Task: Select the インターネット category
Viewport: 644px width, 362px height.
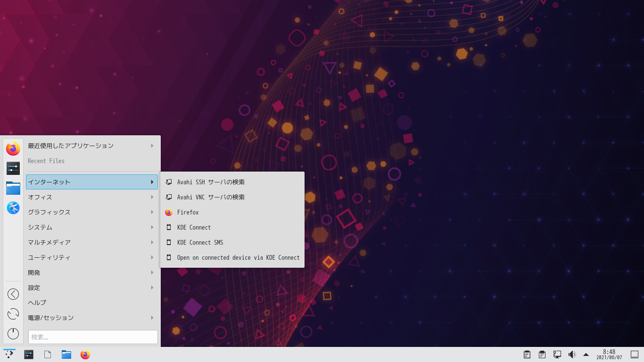Action: 92,182
